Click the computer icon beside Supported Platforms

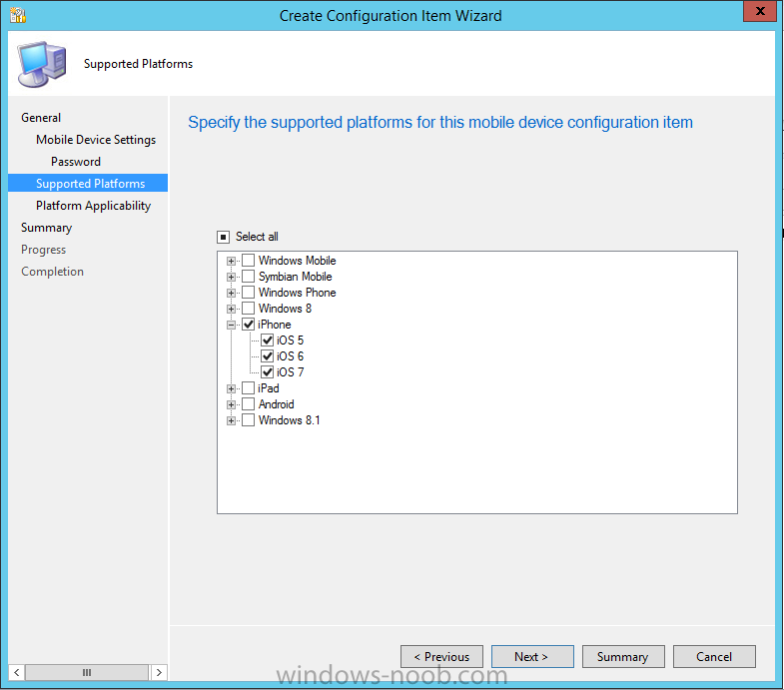coord(42,64)
